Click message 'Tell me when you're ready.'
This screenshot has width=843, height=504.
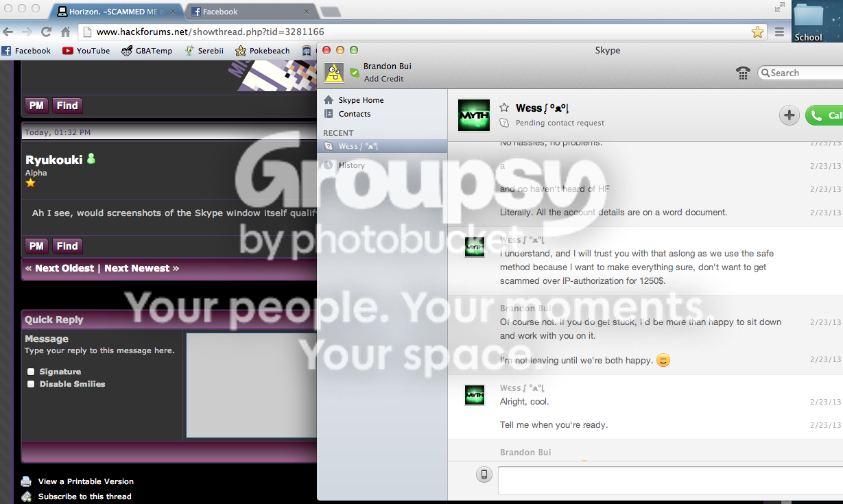tap(554, 424)
